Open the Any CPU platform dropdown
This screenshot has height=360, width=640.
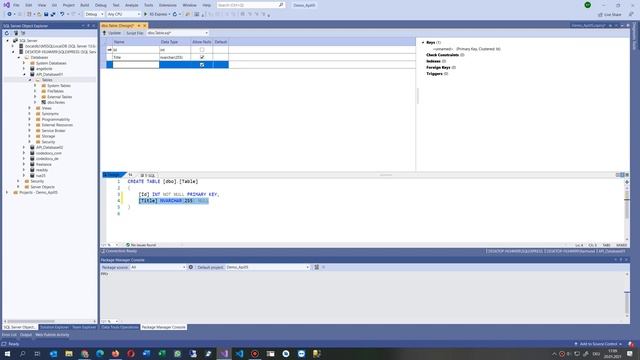tap(123, 14)
